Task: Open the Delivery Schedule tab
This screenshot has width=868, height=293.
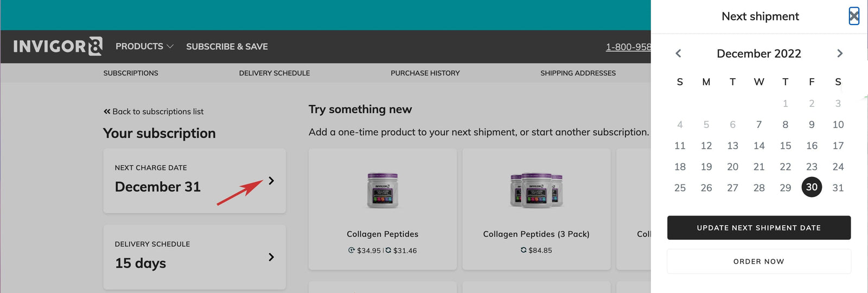Action: click(275, 73)
